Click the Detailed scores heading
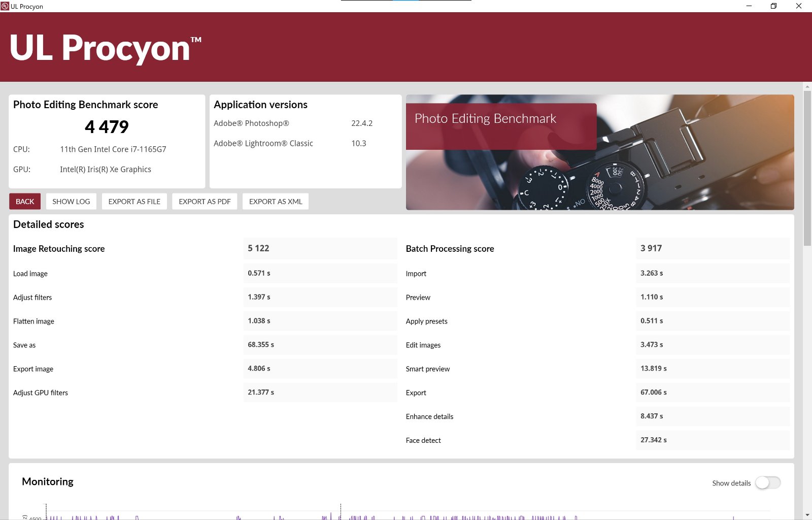The height and width of the screenshot is (520, 812). coord(49,224)
